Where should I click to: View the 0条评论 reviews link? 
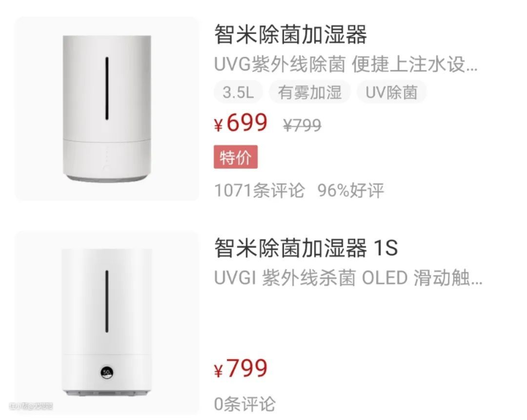click(x=244, y=403)
